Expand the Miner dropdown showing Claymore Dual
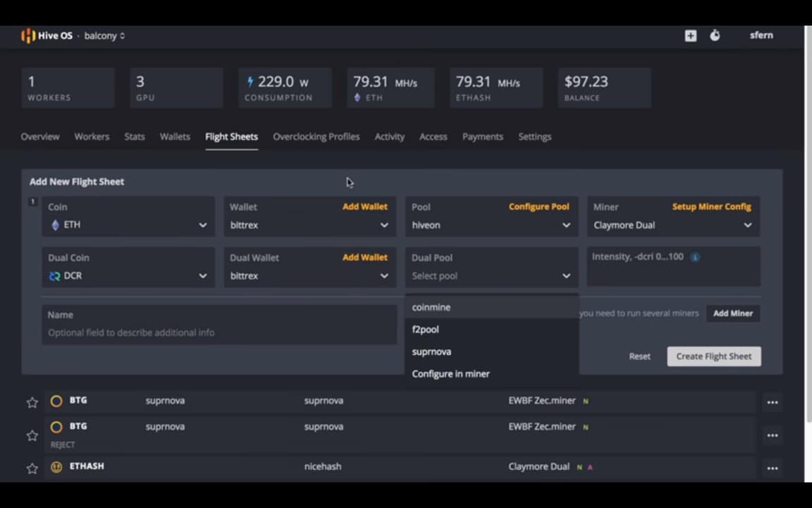The width and height of the screenshot is (812, 508). 673,225
